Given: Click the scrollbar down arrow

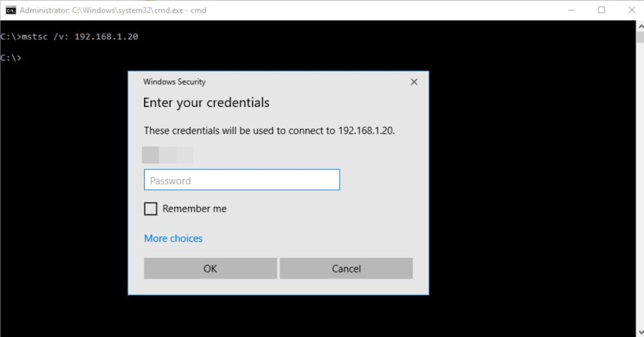Looking at the screenshot, I should [x=640, y=332].
